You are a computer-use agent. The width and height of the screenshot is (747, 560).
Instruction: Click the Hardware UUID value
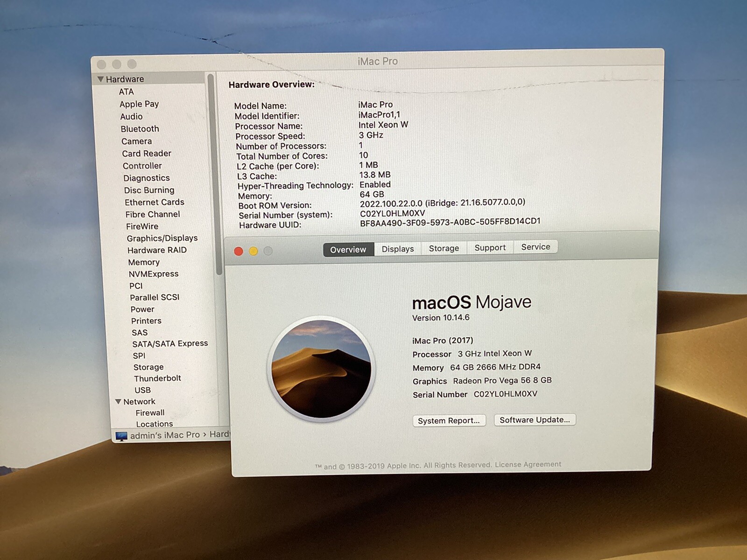(451, 222)
